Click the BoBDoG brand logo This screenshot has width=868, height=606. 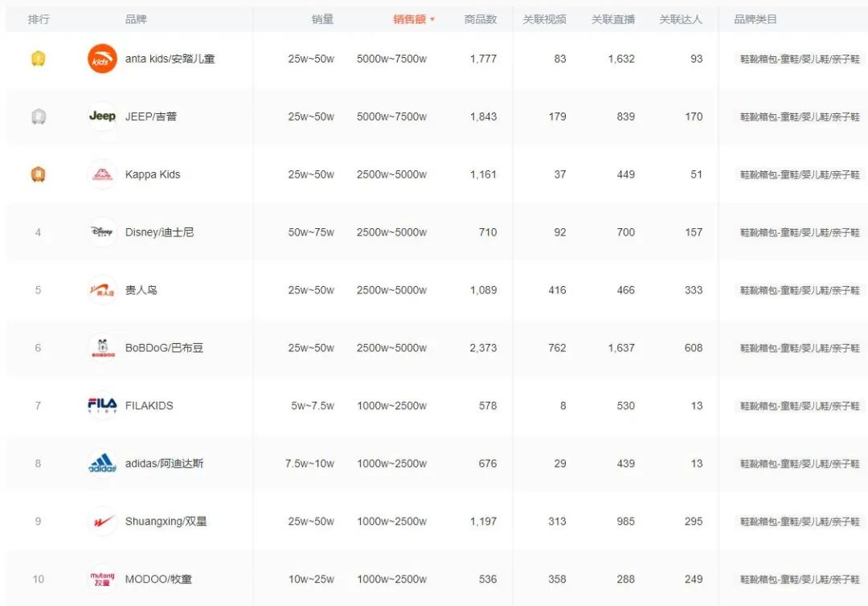pyautogui.click(x=102, y=347)
